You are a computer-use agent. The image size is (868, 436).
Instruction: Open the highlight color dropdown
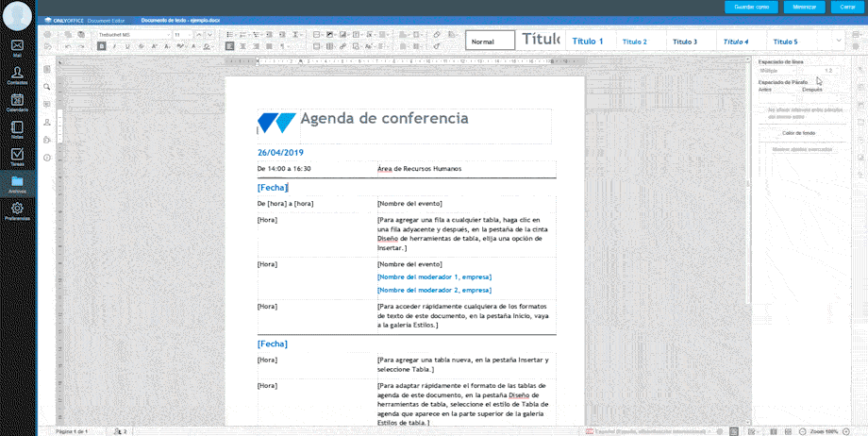point(187,46)
